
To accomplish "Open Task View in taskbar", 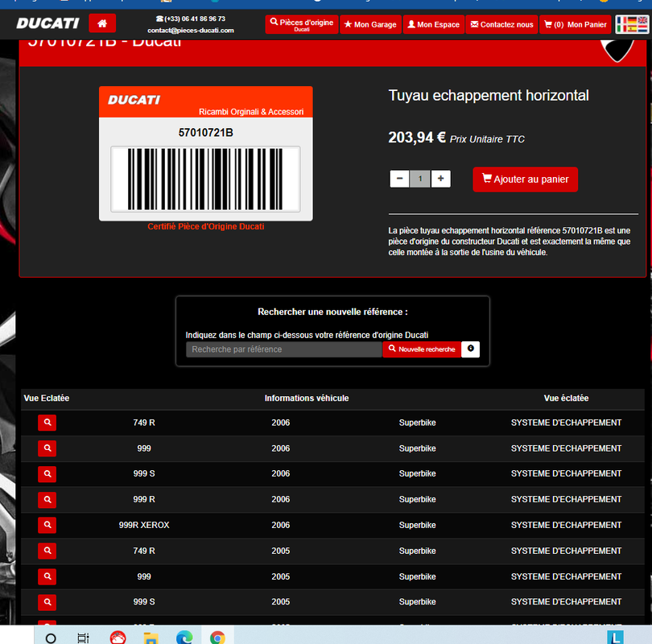I will click(84, 638).
